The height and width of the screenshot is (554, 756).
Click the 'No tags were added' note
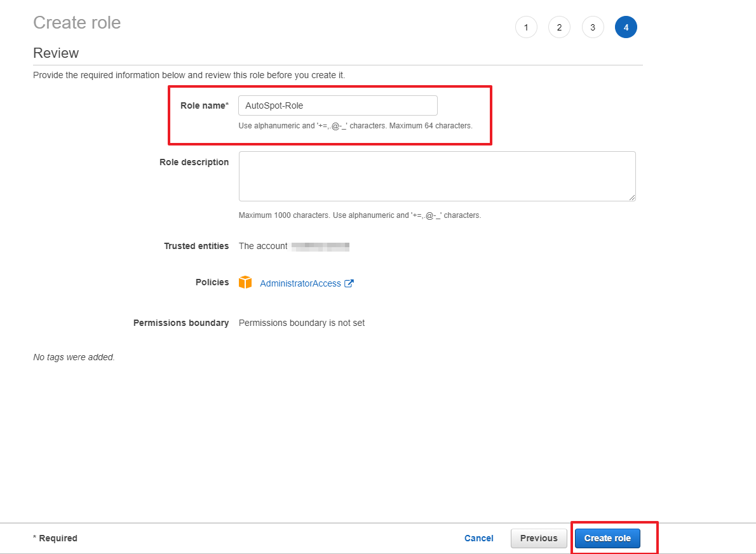pos(74,357)
